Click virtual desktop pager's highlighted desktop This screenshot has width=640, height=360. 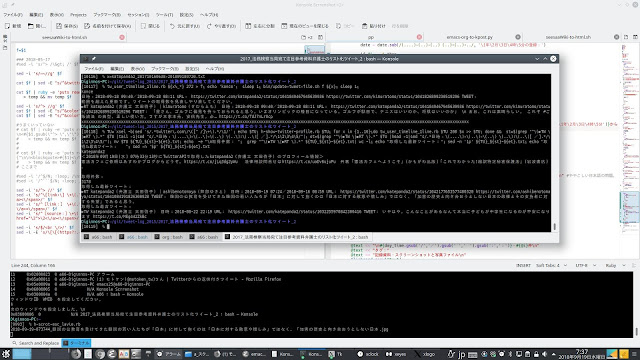click(x=22, y=354)
